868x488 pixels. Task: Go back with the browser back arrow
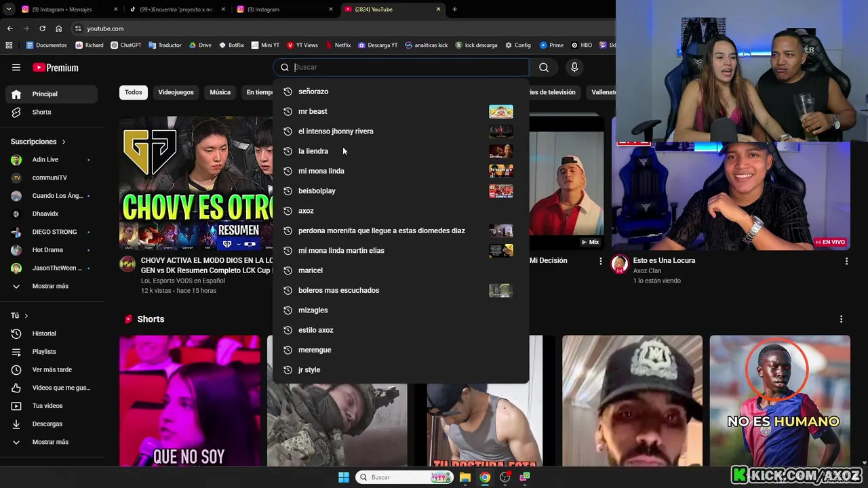click(9, 28)
